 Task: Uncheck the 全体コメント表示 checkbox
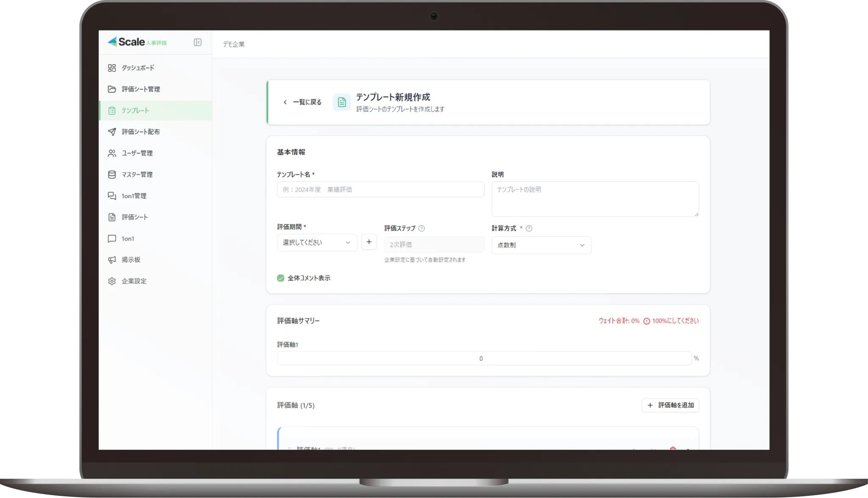pos(280,278)
